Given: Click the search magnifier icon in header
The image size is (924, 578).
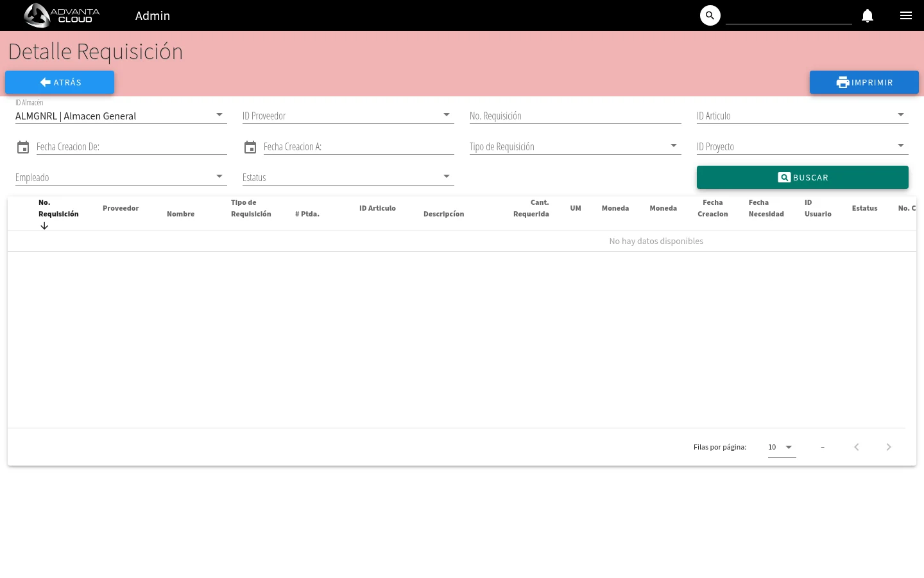Looking at the screenshot, I should click(x=710, y=15).
